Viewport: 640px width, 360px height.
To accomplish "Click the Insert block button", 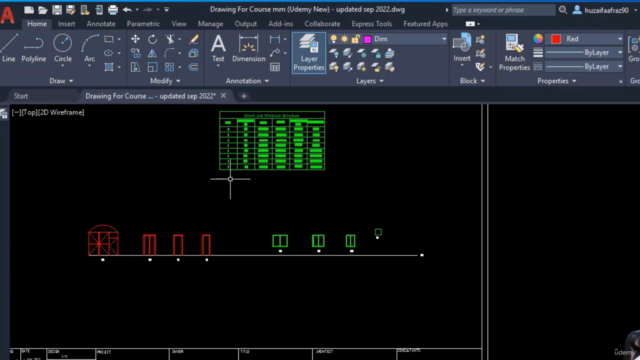I will point(462,48).
